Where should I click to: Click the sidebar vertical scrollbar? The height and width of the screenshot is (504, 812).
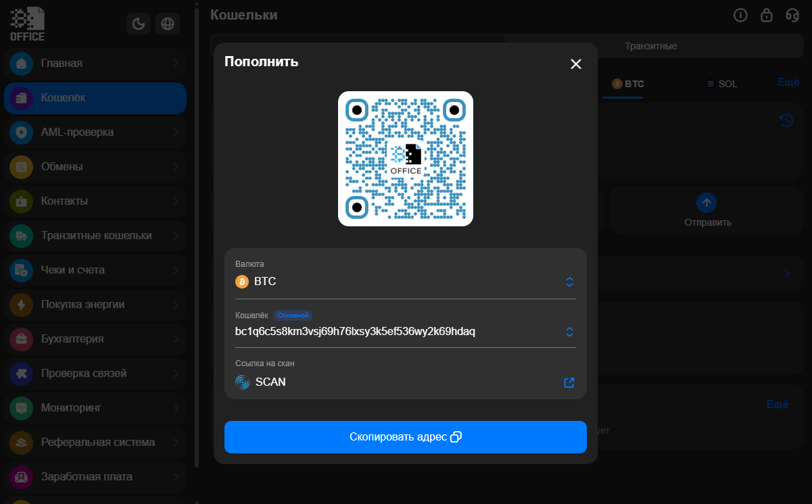coord(197,236)
